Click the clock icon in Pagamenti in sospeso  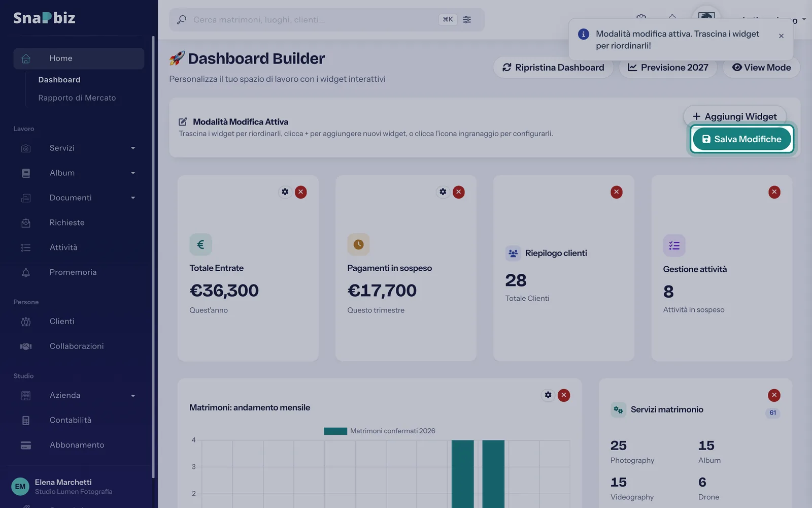358,244
